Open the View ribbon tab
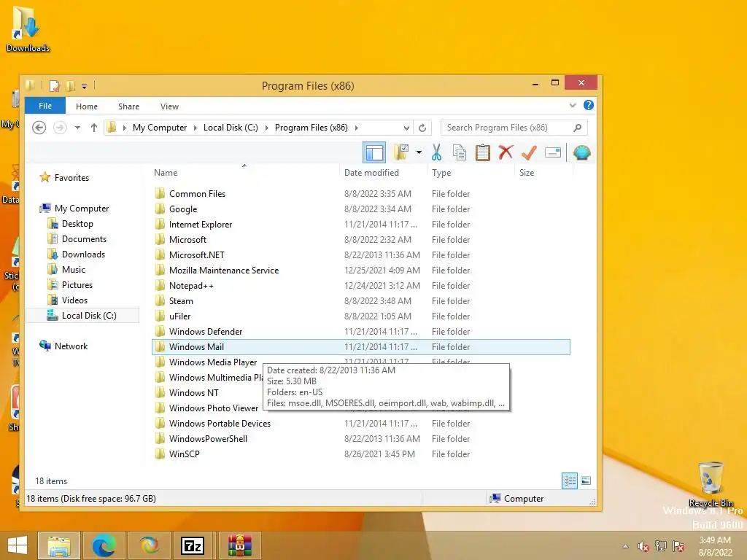Viewport: 747px width, 560px height. pyautogui.click(x=169, y=106)
